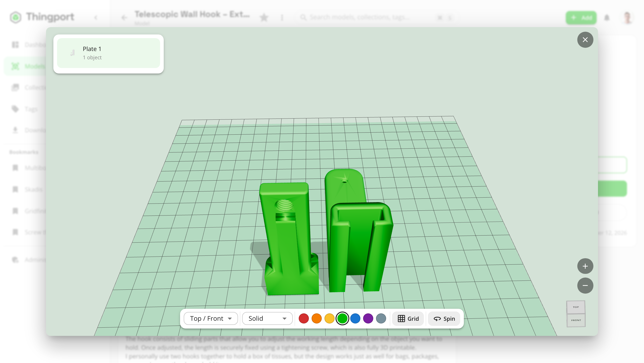Open Dashboard in the sidebar
644x363 pixels.
tap(28, 45)
